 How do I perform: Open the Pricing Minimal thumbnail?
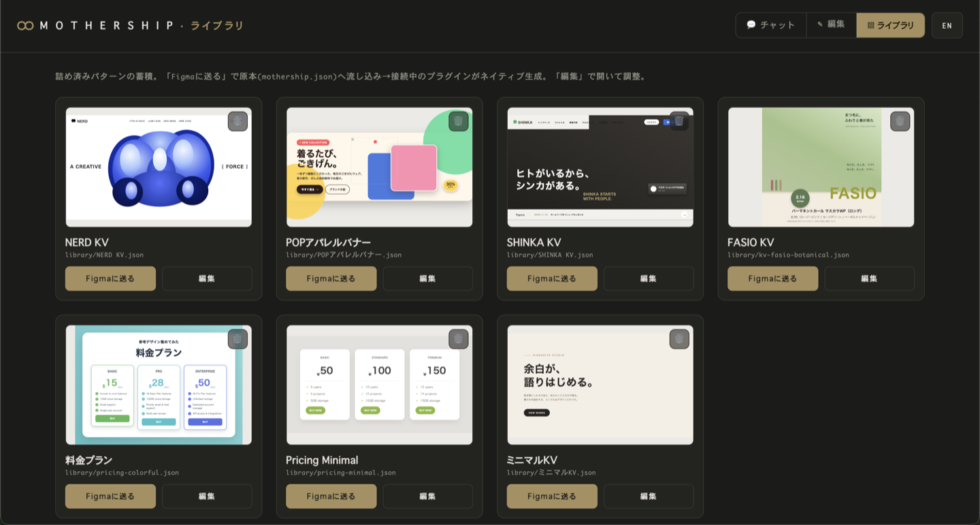tap(380, 385)
